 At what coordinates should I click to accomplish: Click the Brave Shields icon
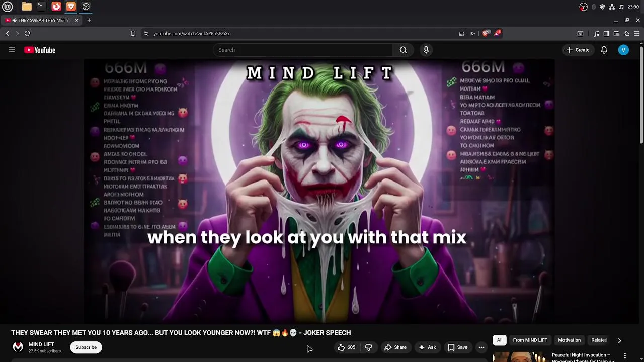click(485, 33)
